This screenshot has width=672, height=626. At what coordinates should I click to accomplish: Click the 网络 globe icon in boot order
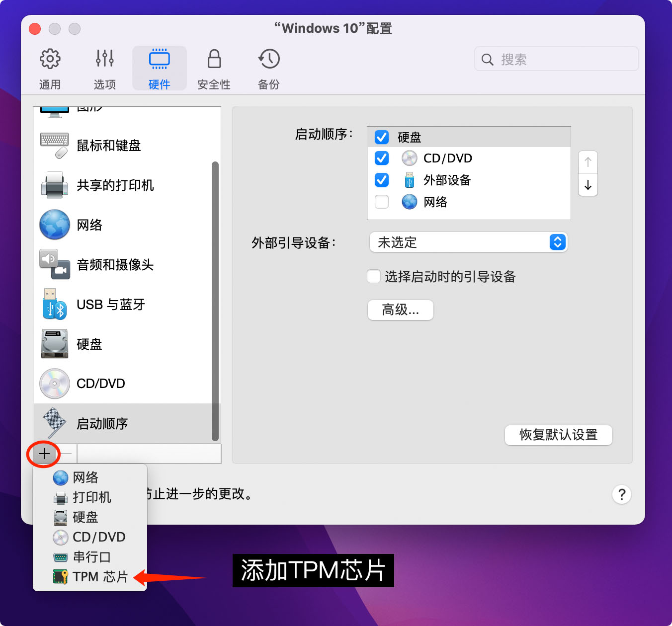[x=410, y=202]
